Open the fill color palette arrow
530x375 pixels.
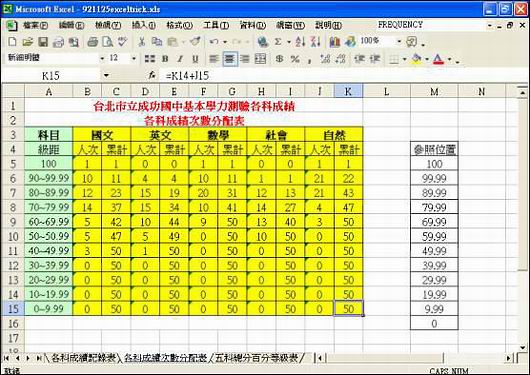(427, 59)
